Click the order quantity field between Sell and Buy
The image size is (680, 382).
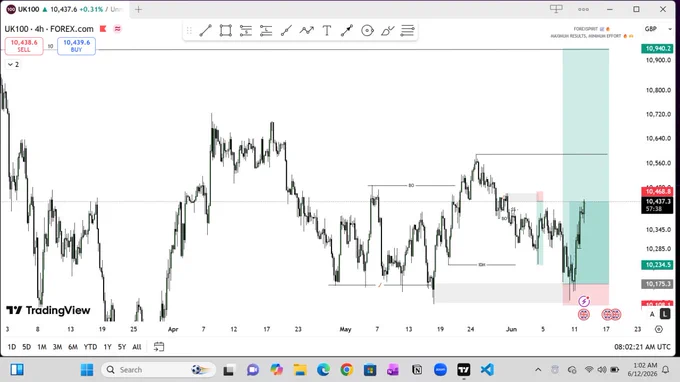[x=50, y=46]
